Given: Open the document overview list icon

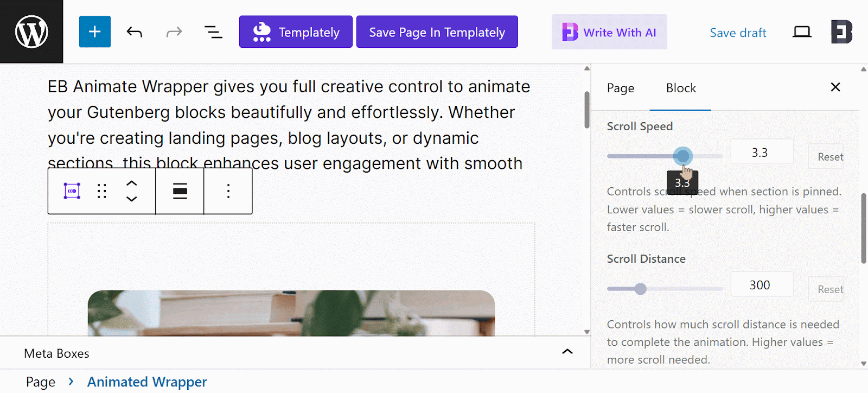Looking at the screenshot, I should 213,32.
